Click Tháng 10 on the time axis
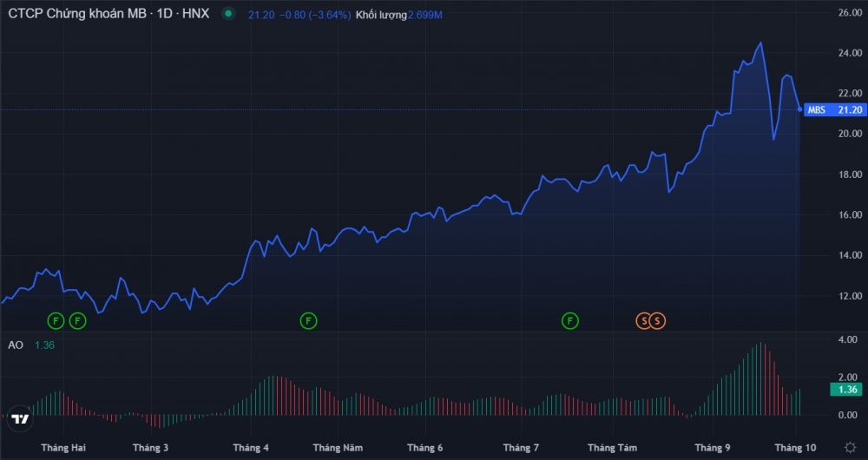The image size is (868, 460). click(795, 447)
